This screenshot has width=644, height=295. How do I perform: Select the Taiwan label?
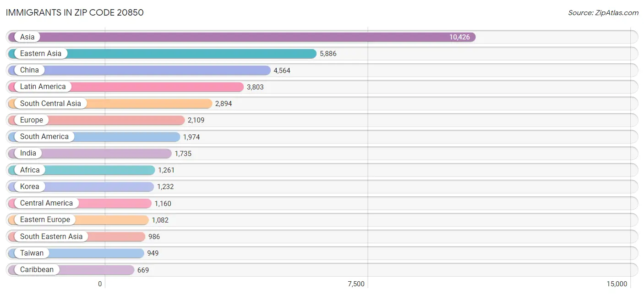click(32, 253)
